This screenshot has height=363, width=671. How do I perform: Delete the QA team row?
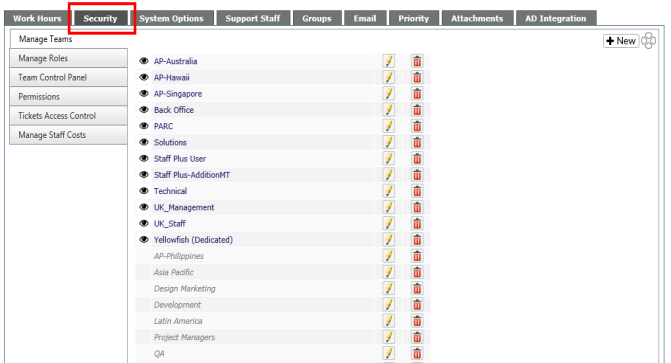point(417,354)
